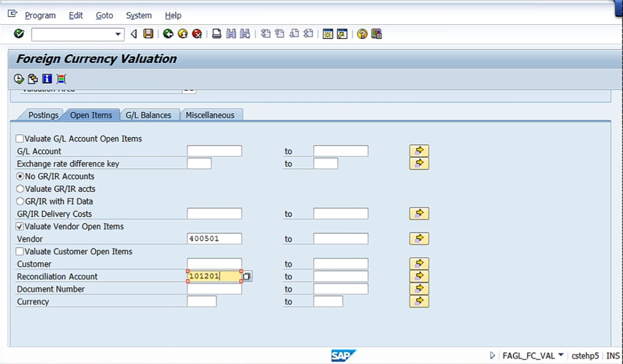Click the Document Number from field
The image size is (623, 364).
[x=214, y=289]
